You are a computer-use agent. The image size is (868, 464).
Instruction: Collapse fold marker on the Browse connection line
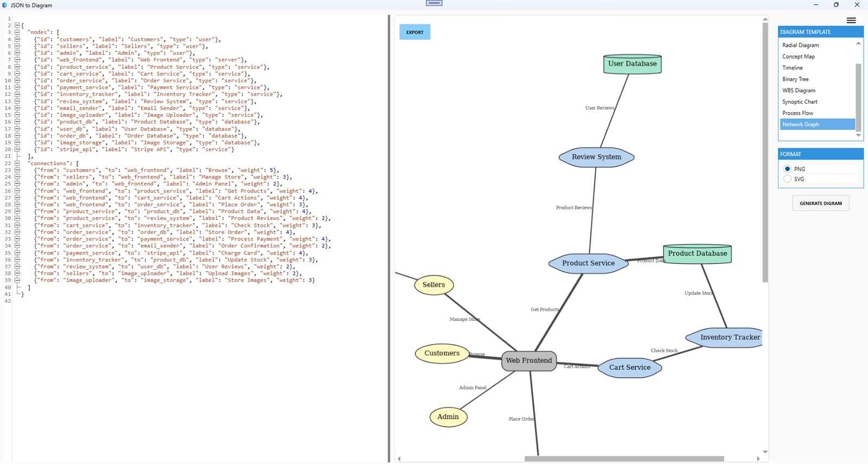[17, 170]
